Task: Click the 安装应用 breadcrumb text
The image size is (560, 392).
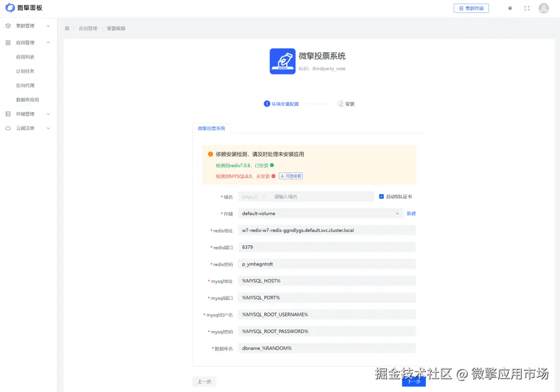Action: point(116,28)
